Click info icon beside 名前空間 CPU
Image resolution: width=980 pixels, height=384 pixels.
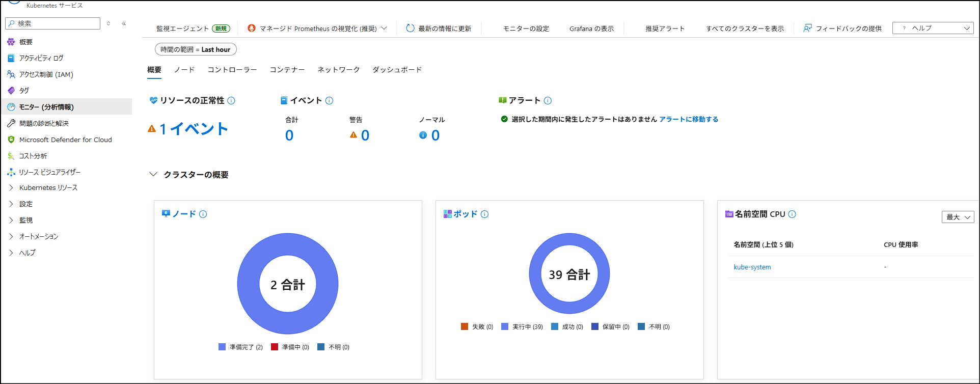pyautogui.click(x=792, y=214)
